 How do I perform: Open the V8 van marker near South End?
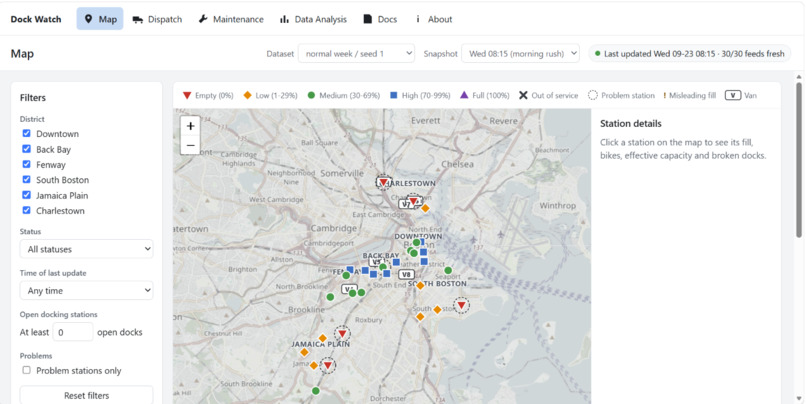click(x=406, y=274)
